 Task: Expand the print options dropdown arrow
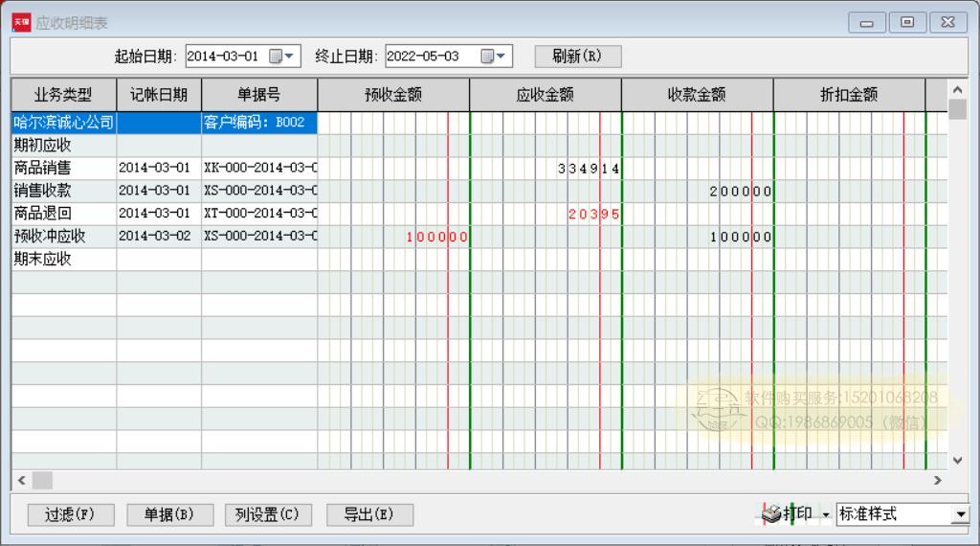pos(826,515)
